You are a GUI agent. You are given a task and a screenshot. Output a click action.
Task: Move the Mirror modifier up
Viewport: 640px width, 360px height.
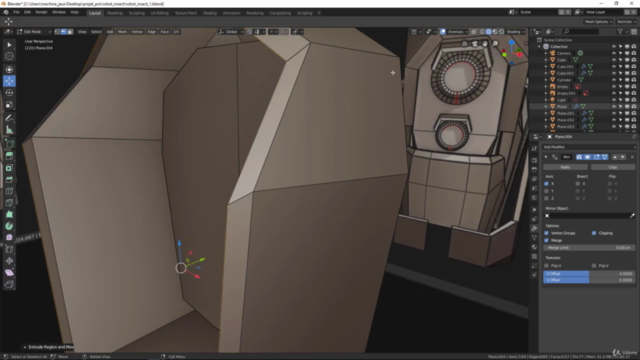click(615, 157)
